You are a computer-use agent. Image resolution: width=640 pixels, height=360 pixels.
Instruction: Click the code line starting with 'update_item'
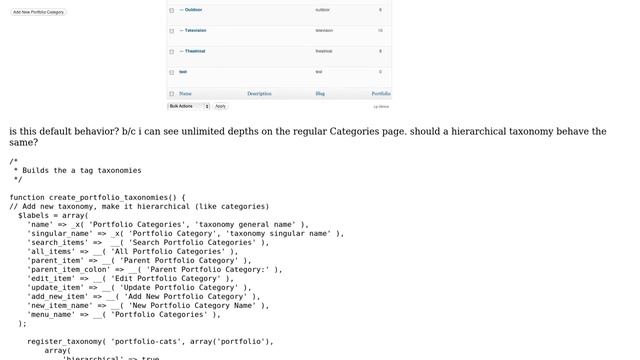[139, 287]
